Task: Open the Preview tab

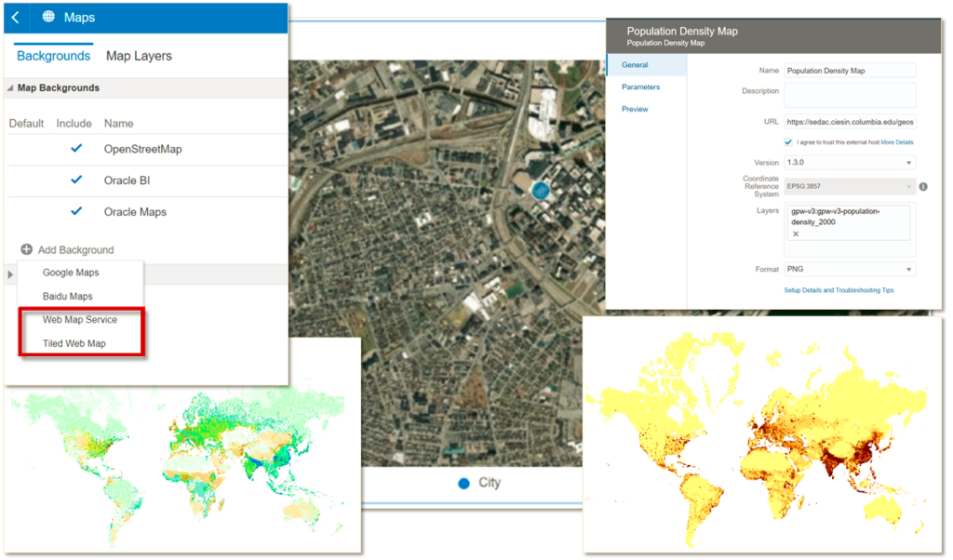Action: pyautogui.click(x=635, y=110)
